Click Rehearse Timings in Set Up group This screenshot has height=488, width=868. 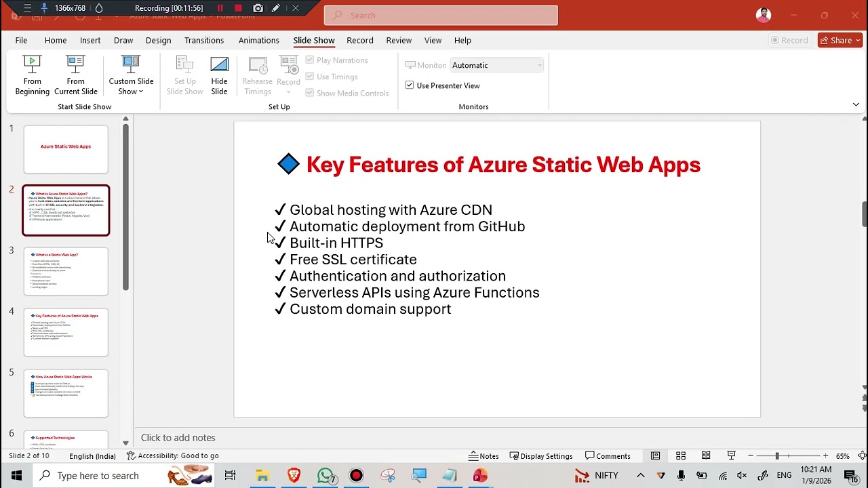tap(257, 76)
